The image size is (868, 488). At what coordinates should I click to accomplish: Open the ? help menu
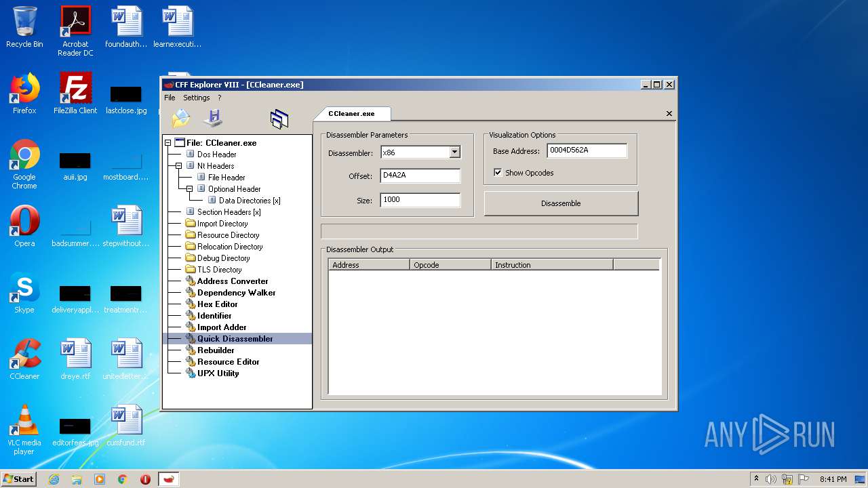219,98
